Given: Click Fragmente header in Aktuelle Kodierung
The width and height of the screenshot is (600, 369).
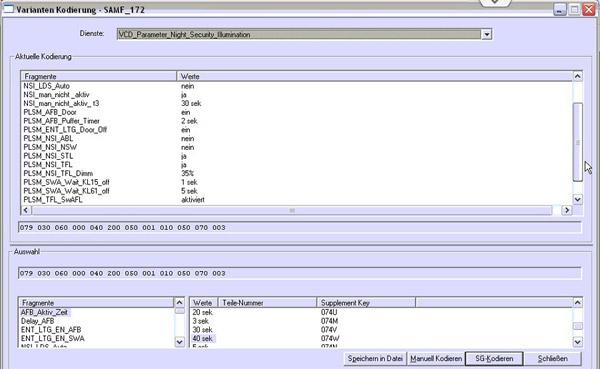Looking at the screenshot, I should pyautogui.click(x=99, y=76).
